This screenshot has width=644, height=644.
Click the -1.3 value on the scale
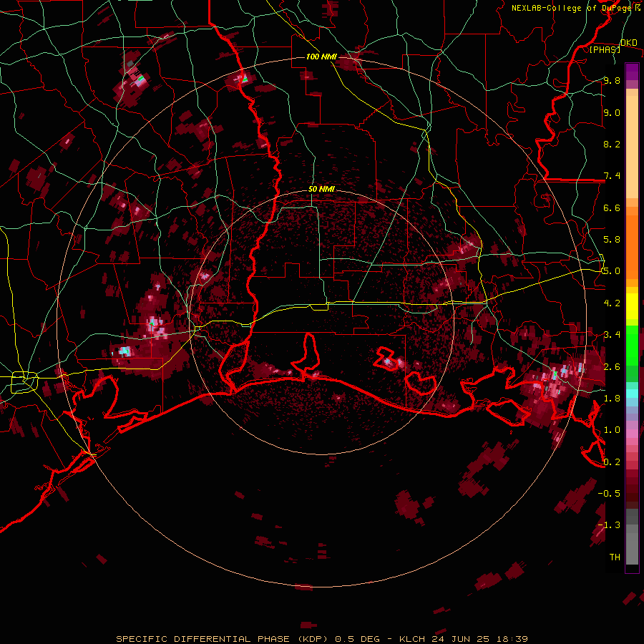[x=609, y=525]
